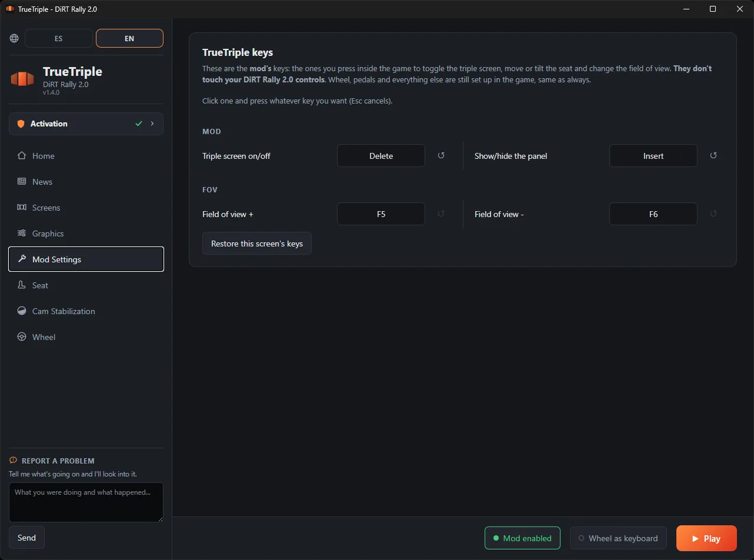The image size is (754, 560).
Task: Click the TrueTriple keys heading
Action: point(238,52)
